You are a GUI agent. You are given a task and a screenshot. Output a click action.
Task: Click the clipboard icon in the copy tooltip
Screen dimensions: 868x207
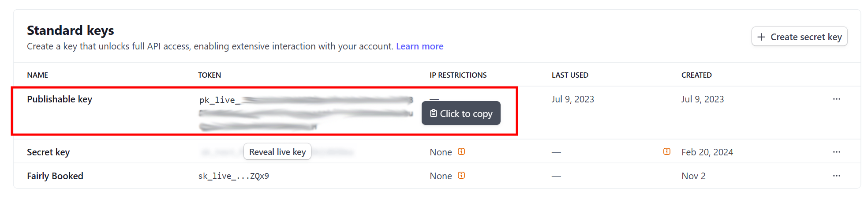(x=434, y=113)
